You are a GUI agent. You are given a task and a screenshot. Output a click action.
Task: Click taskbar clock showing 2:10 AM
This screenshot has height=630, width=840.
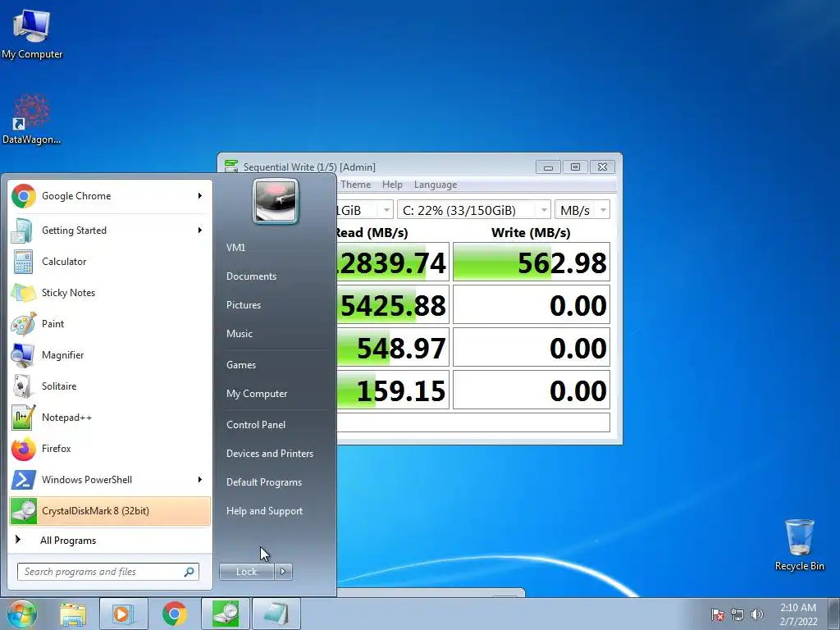[798, 614]
